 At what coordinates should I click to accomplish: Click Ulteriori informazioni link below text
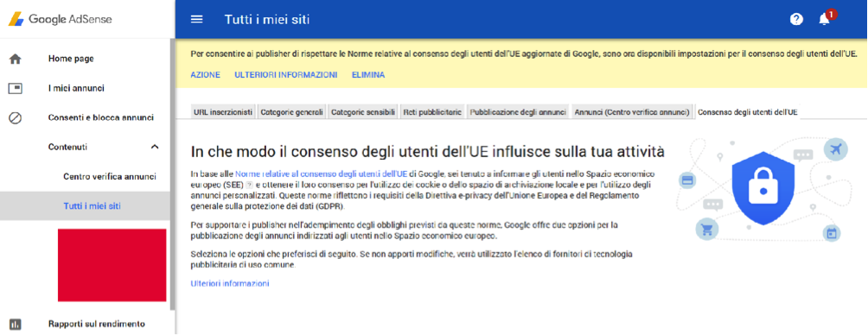pyautogui.click(x=230, y=283)
